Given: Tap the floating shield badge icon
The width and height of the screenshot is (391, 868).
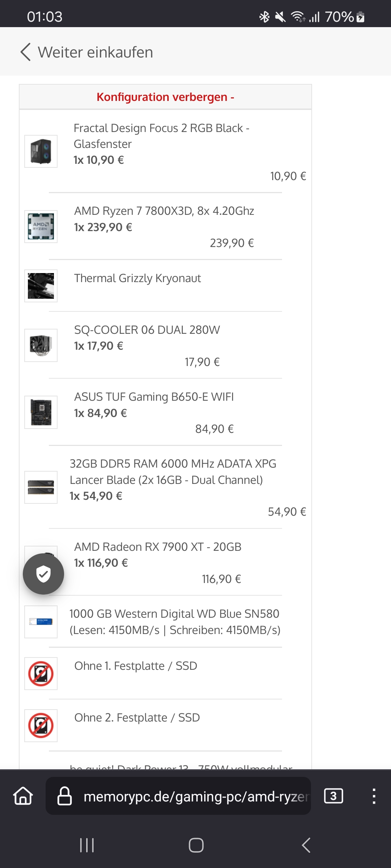Looking at the screenshot, I should tap(43, 574).
